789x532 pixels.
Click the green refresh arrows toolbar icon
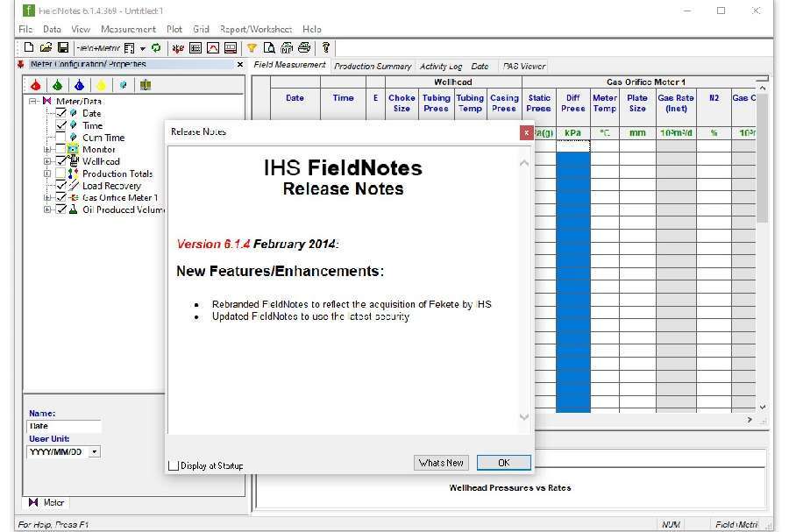point(155,48)
